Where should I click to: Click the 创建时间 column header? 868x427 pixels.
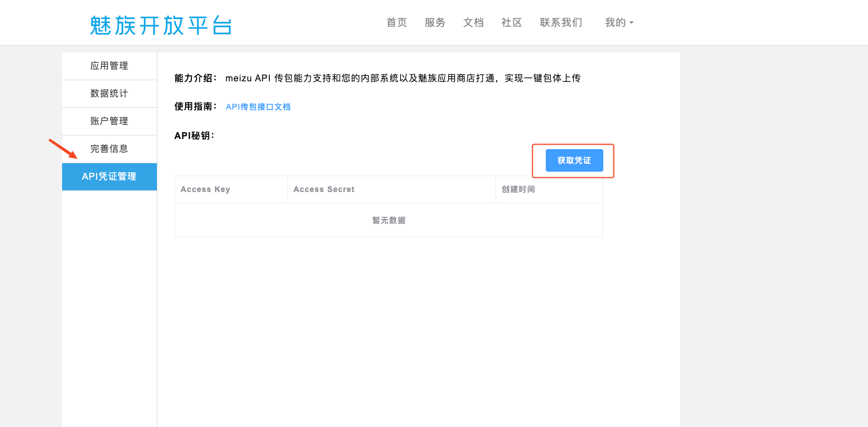click(x=518, y=190)
